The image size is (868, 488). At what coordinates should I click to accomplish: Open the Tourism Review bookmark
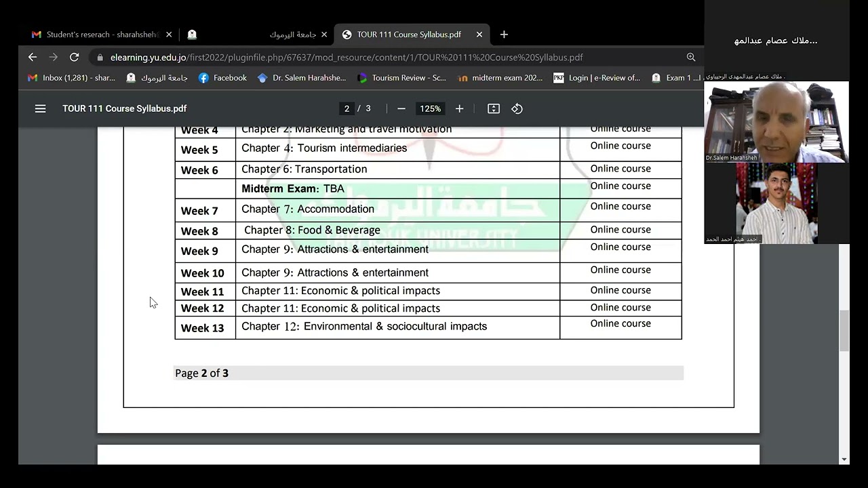click(401, 78)
